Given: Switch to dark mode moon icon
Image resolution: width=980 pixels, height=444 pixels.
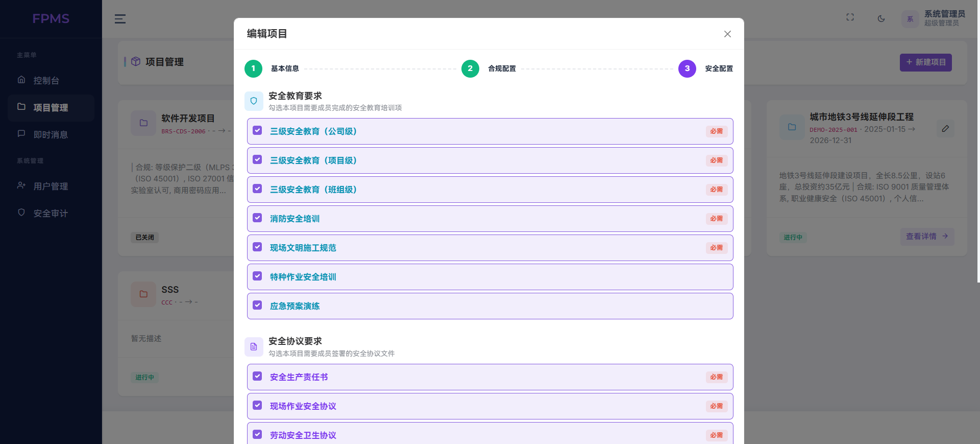Looking at the screenshot, I should click(x=881, y=19).
